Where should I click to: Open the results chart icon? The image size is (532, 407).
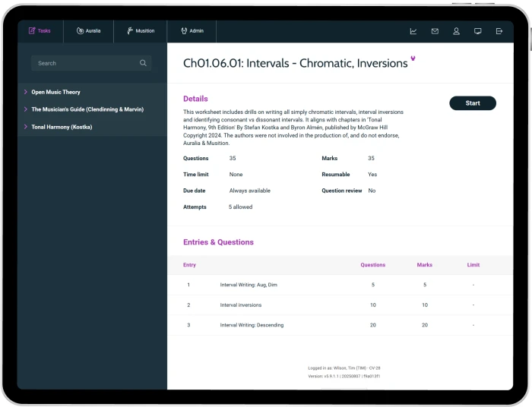pyautogui.click(x=413, y=31)
